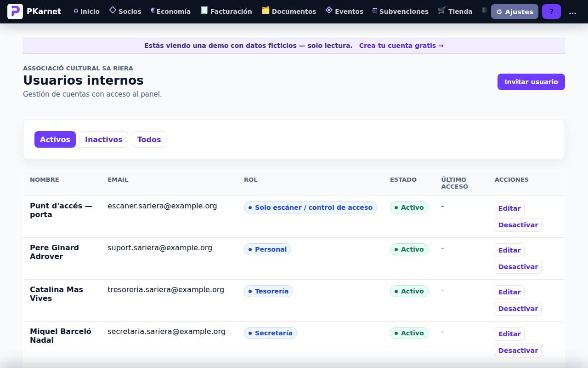Edit user Catalina Mas Vives
The image size is (588, 368).
[509, 292]
